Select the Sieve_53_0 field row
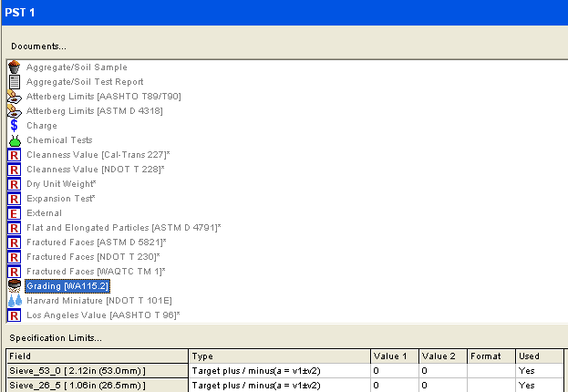 [96, 371]
